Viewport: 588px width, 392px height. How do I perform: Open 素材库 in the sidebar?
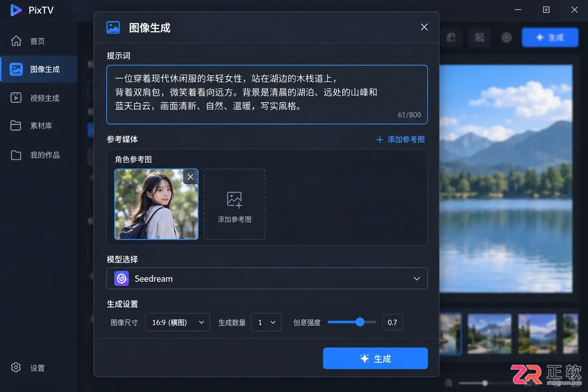tap(39, 126)
